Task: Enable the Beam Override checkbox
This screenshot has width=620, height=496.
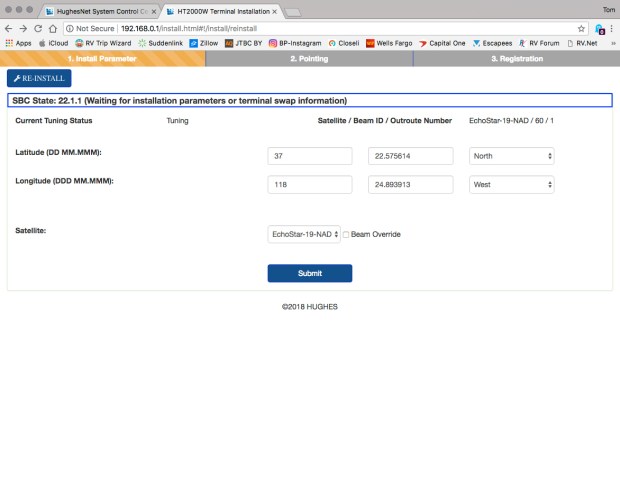Action: pos(346,234)
